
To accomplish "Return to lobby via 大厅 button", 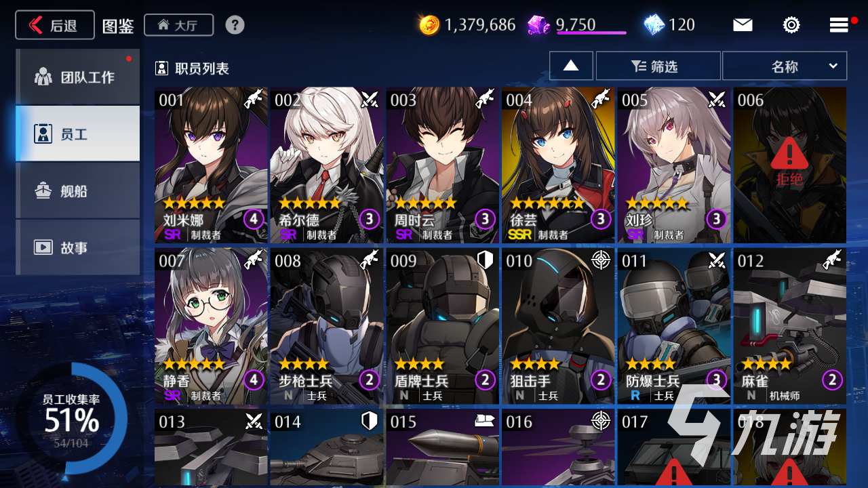I will coord(179,25).
